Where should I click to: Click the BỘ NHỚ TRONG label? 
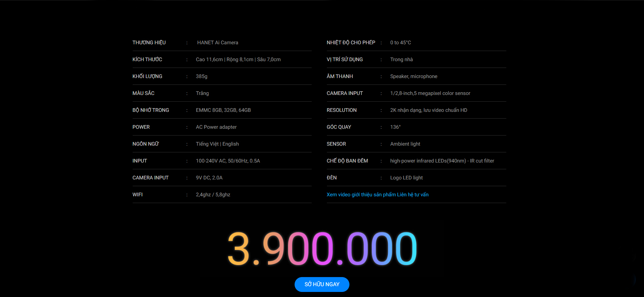(151, 110)
